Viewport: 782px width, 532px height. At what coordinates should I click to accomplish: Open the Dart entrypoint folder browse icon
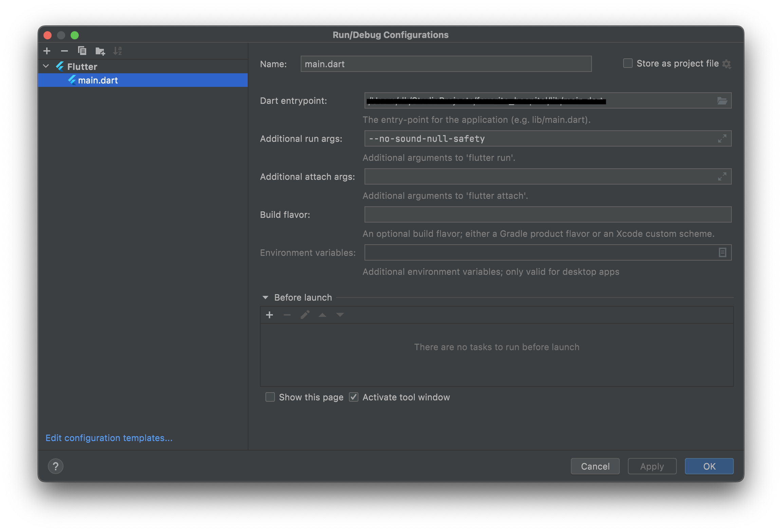click(x=722, y=101)
